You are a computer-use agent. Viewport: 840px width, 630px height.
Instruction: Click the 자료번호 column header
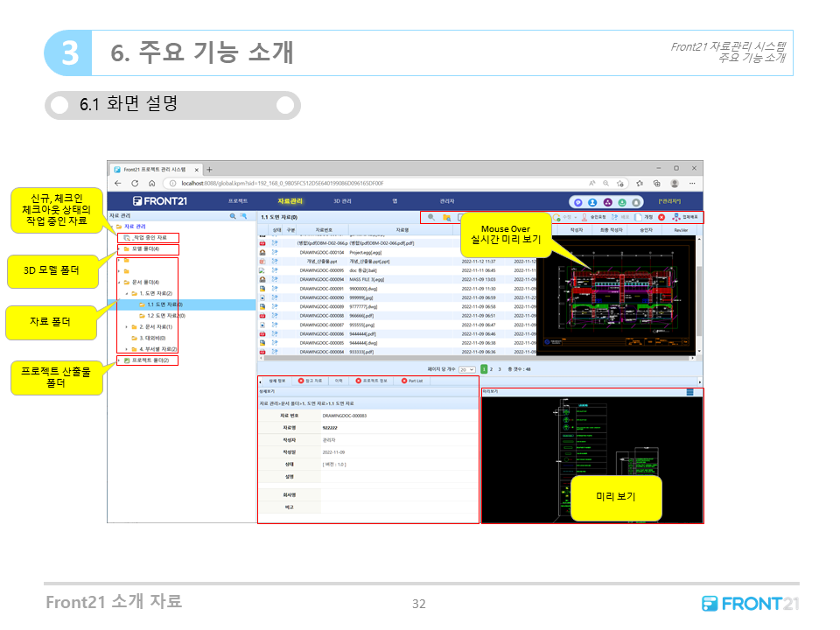[324, 230]
